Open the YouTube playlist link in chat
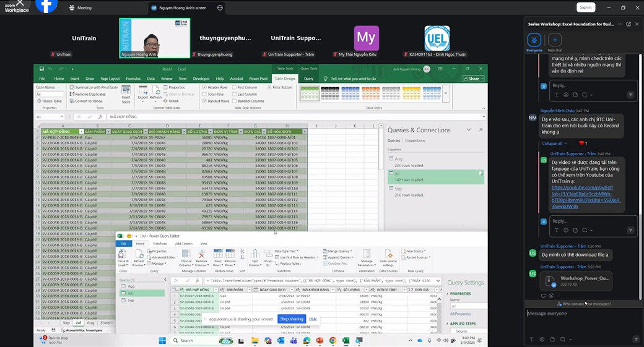Viewport: 644px width, 347px height. pos(586,197)
